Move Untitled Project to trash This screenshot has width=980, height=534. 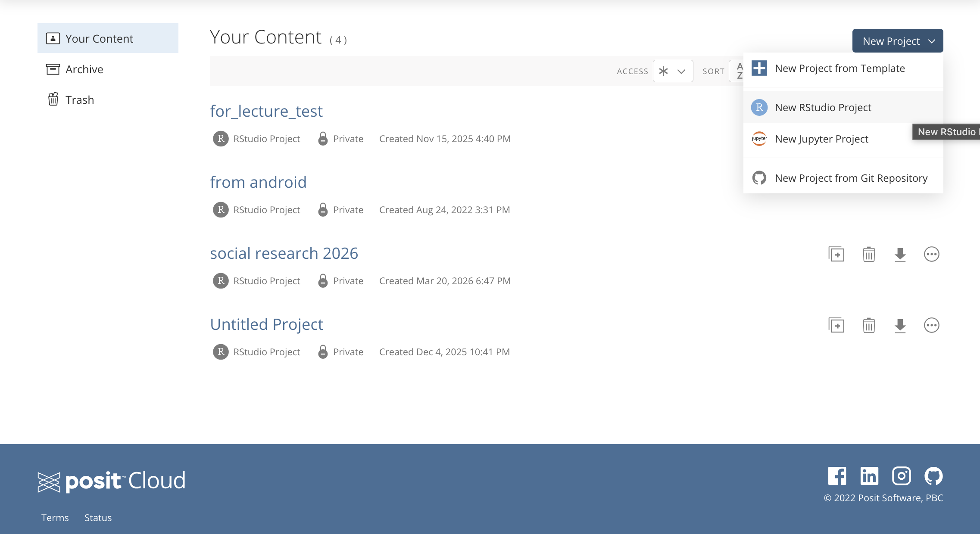[x=869, y=325]
